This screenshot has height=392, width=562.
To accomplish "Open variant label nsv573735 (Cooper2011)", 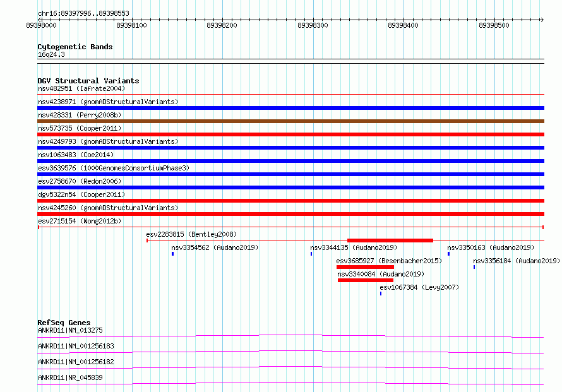I will pyautogui.click(x=80, y=128).
